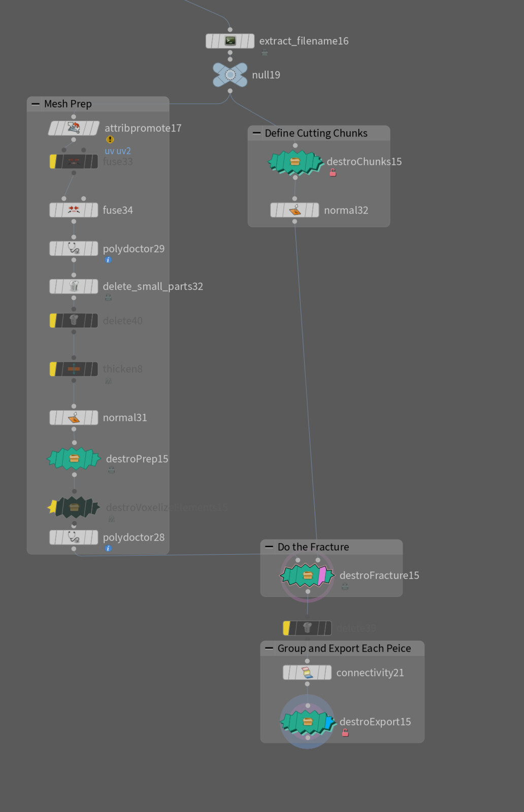The image size is (524, 812).
Task: Toggle the yellow bypass flag on fuse33
Action: (x=53, y=161)
